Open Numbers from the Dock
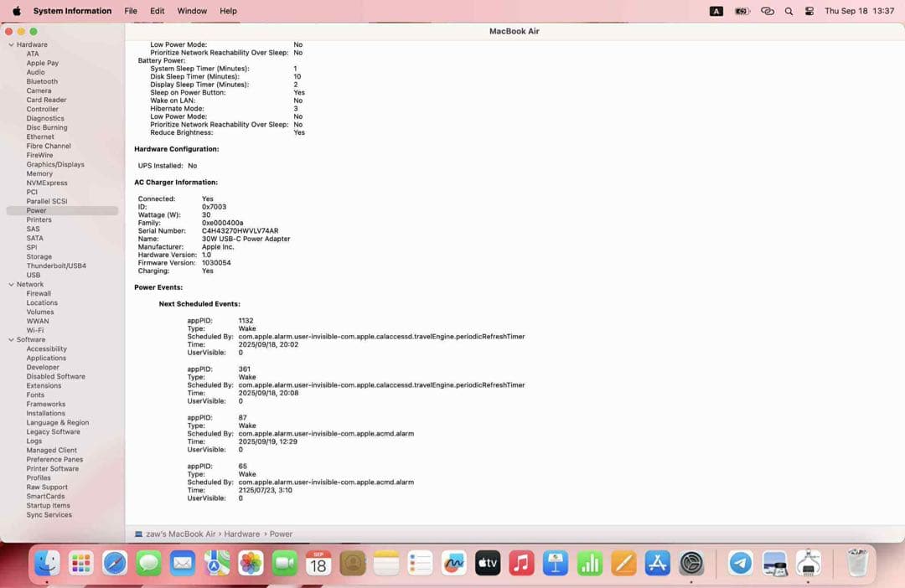 (589, 563)
